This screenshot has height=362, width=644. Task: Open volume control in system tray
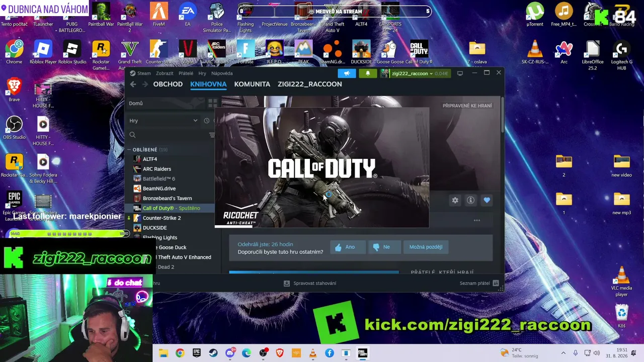point(597,353)
